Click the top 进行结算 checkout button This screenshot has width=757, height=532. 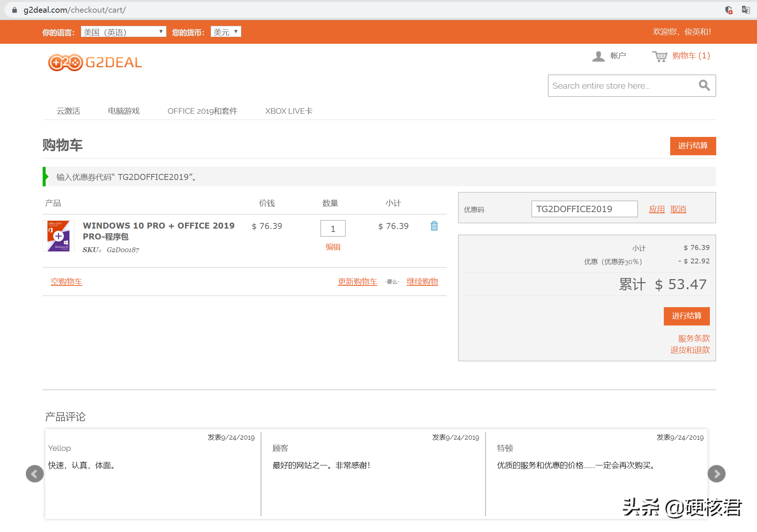693,146
